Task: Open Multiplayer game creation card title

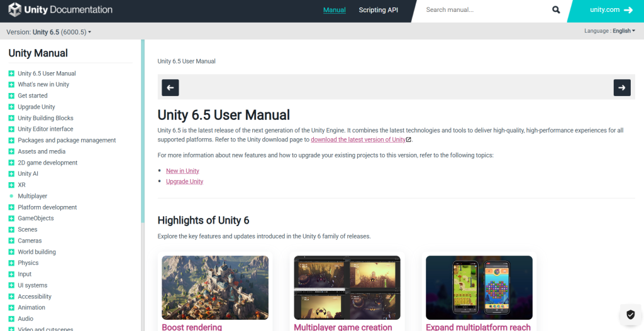Action: coord(343,327)
